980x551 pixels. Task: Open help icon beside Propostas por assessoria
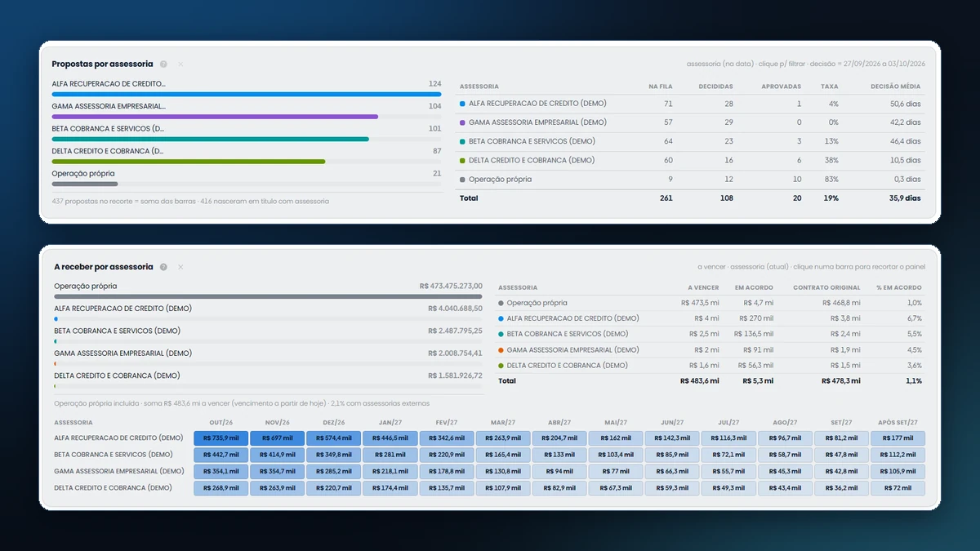163,64
